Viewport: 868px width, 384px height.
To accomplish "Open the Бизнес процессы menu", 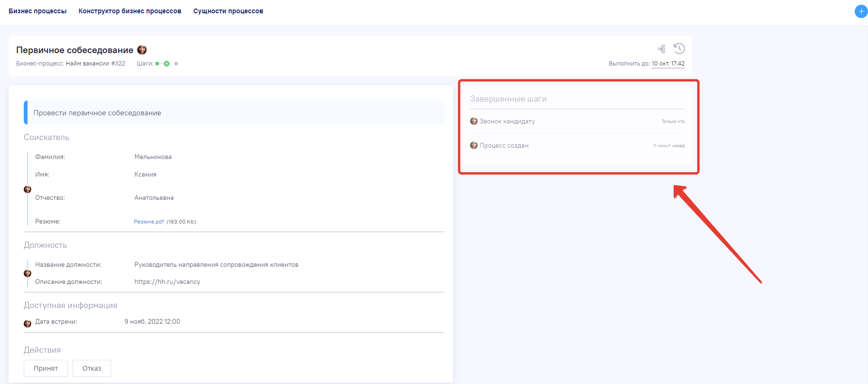I will [x=38, y=11].
